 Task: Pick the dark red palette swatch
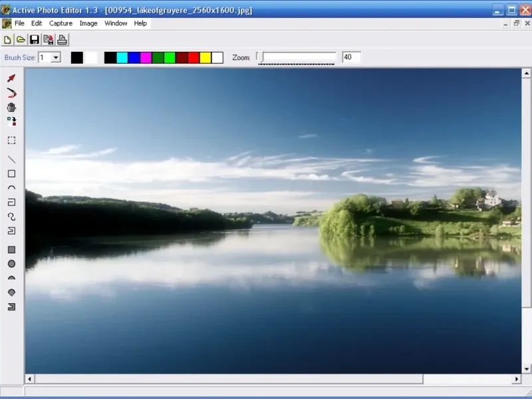(x=182, y=58)
